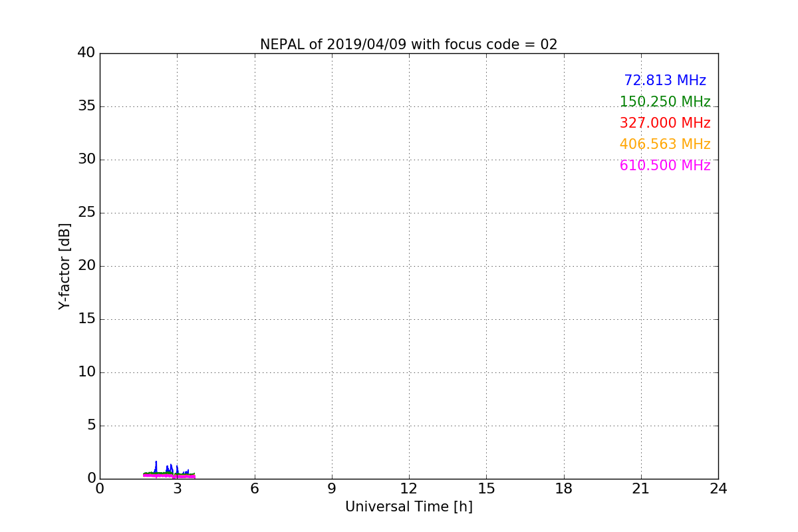Click the x-axis tick label 15
The image size is (798, 532).
pyautogui.click(x=486, y=489)
